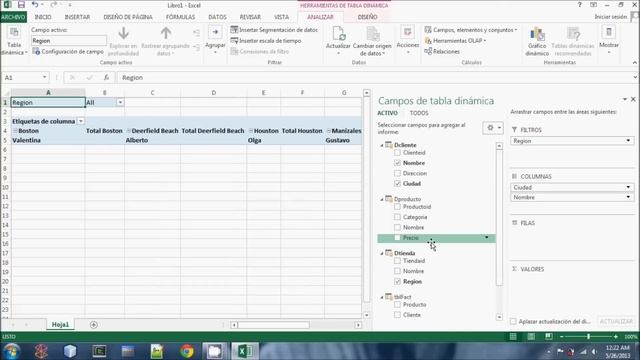Click Configuración de campo
Viewport: 640px width, 360px height.
coord(68,51)
